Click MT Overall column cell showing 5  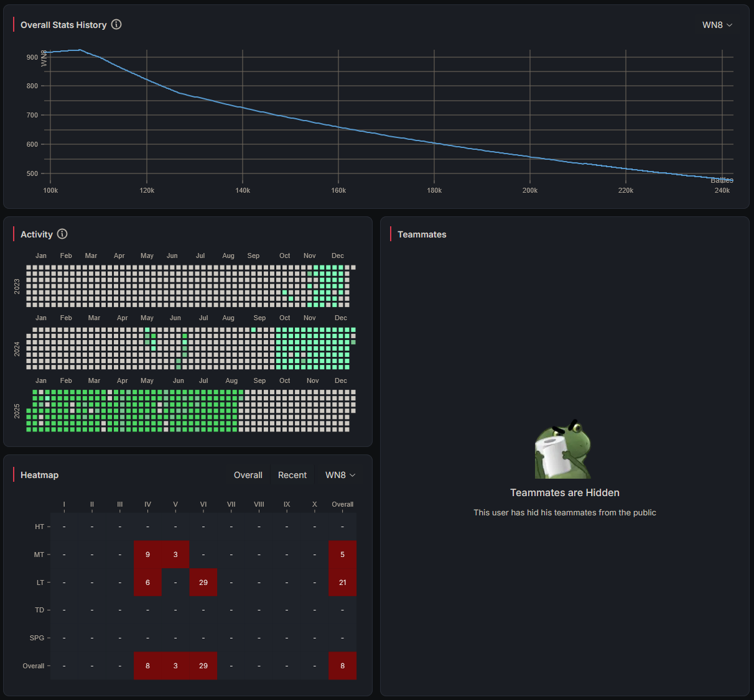click(342, 555)
